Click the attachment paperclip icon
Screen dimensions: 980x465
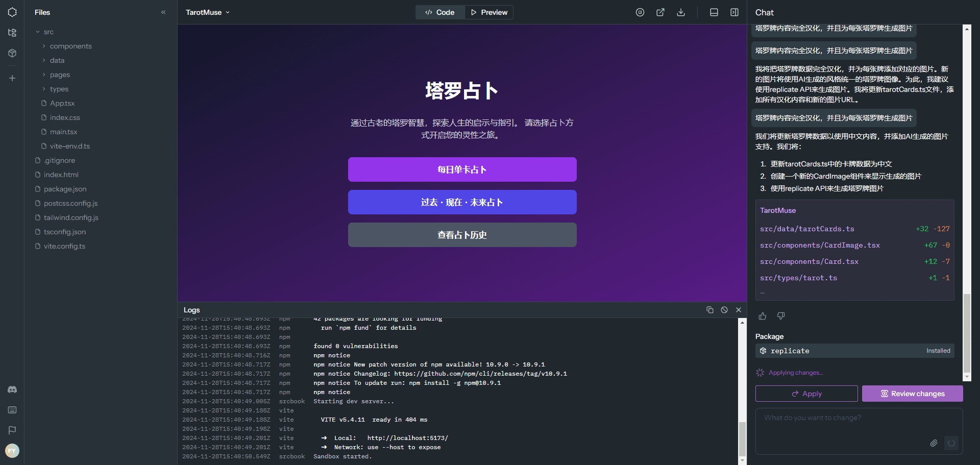934,443
